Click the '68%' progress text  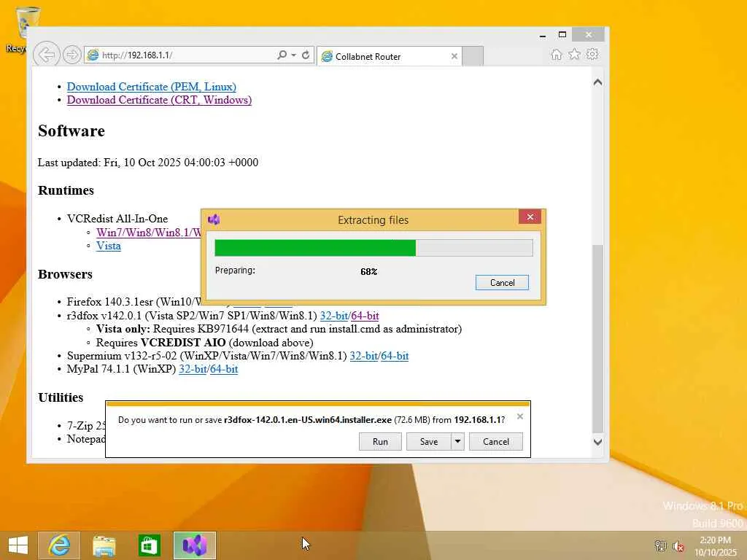[368, 272]
